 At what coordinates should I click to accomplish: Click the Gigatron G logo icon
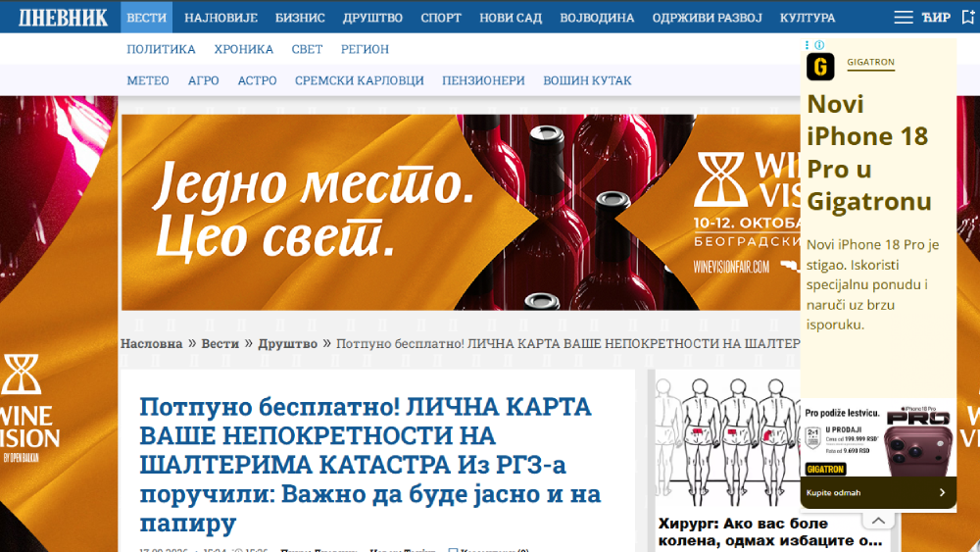coord(820,67)
